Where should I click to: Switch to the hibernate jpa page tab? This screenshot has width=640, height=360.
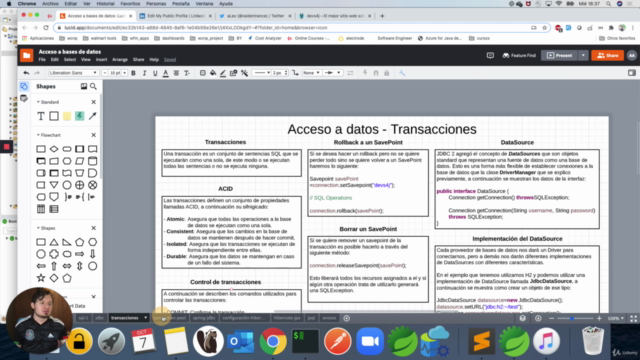click(287, 318)
